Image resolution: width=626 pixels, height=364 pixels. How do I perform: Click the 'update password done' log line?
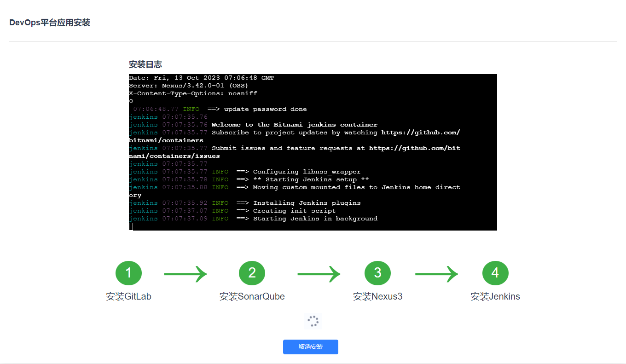click(220, 109)
